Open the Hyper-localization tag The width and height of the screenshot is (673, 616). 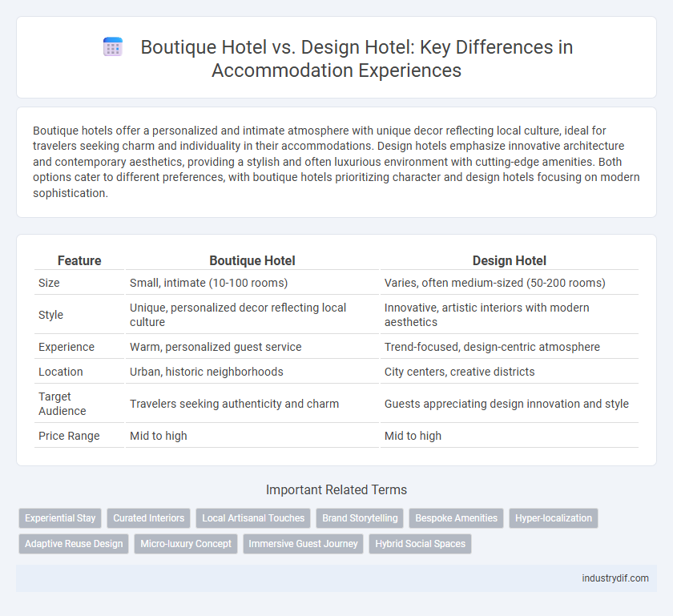coord(554,518)
